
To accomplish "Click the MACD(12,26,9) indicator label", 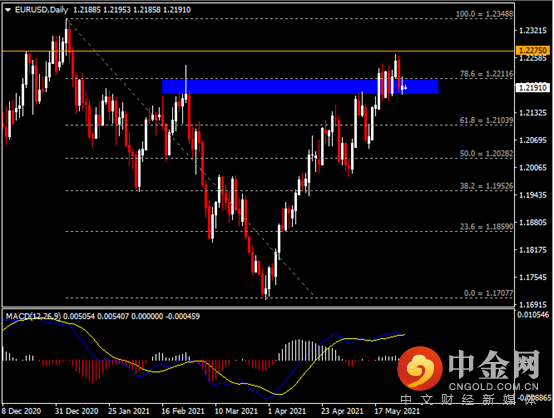I will [x=33, y=316].
